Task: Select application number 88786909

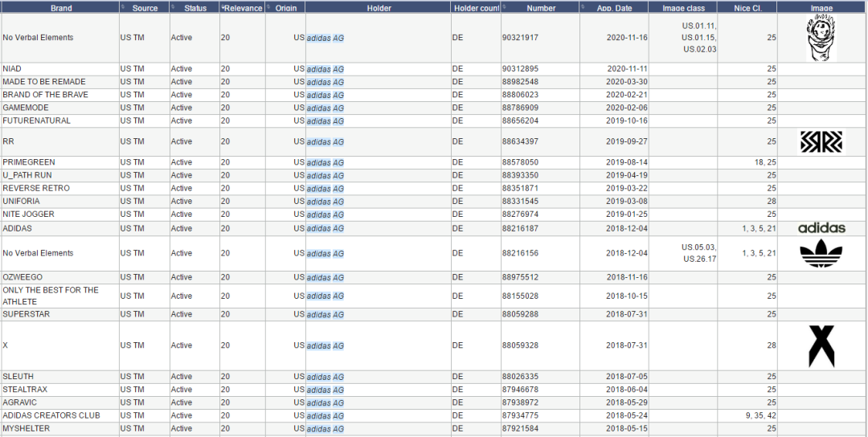Action: [520, 108]
